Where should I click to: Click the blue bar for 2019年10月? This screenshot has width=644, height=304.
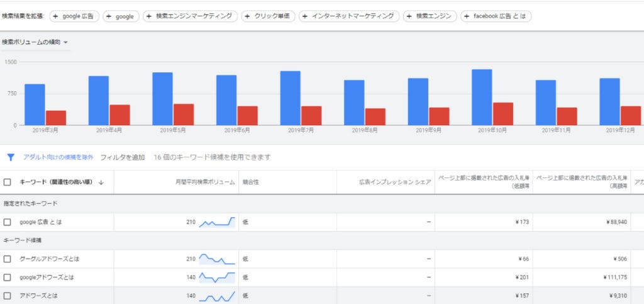coord(482,97)
